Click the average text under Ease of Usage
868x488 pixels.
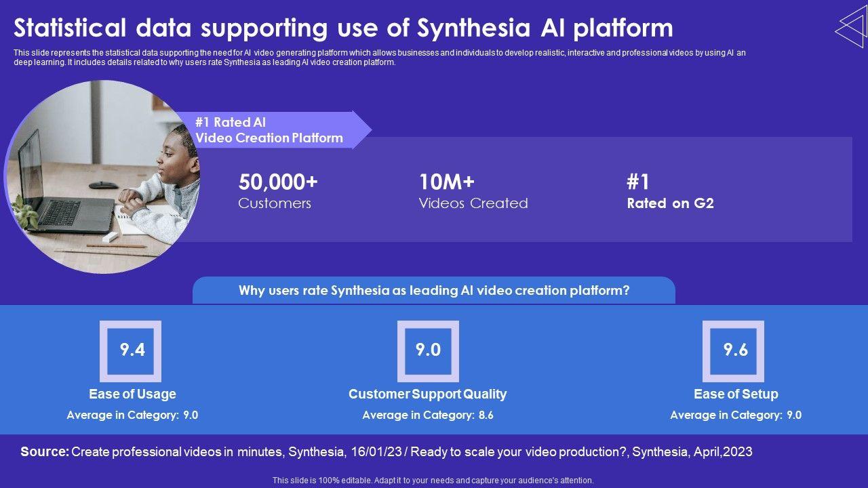point(132,415)
